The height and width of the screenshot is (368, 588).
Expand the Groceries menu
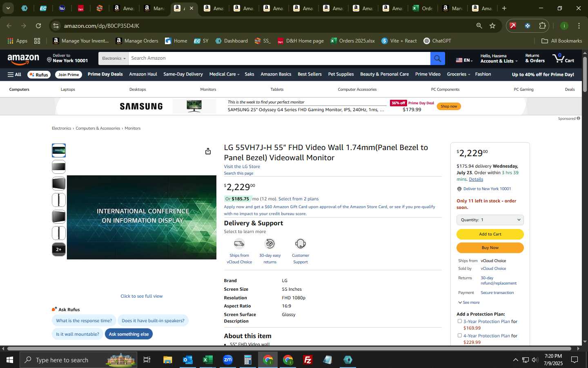click(x=459, y=74)
